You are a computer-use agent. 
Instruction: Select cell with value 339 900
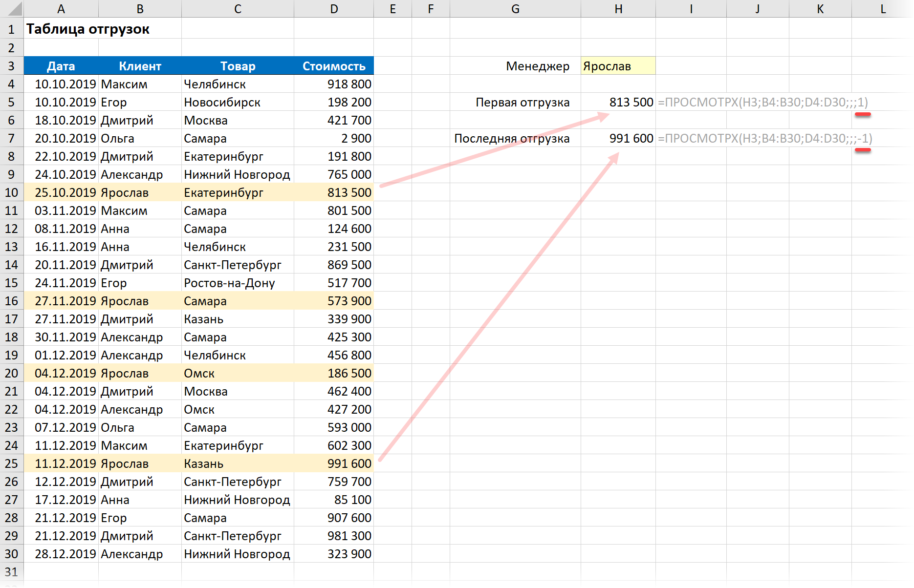point(334,319)
